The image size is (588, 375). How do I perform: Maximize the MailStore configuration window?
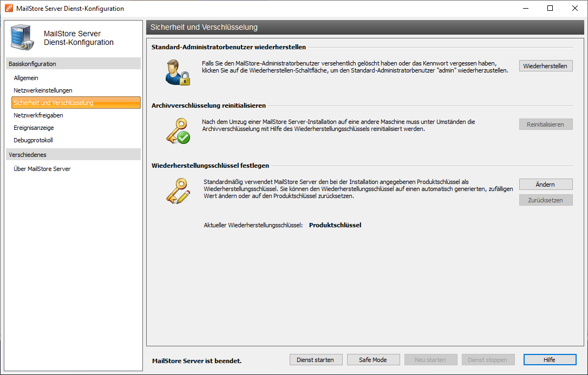(550, 8)
